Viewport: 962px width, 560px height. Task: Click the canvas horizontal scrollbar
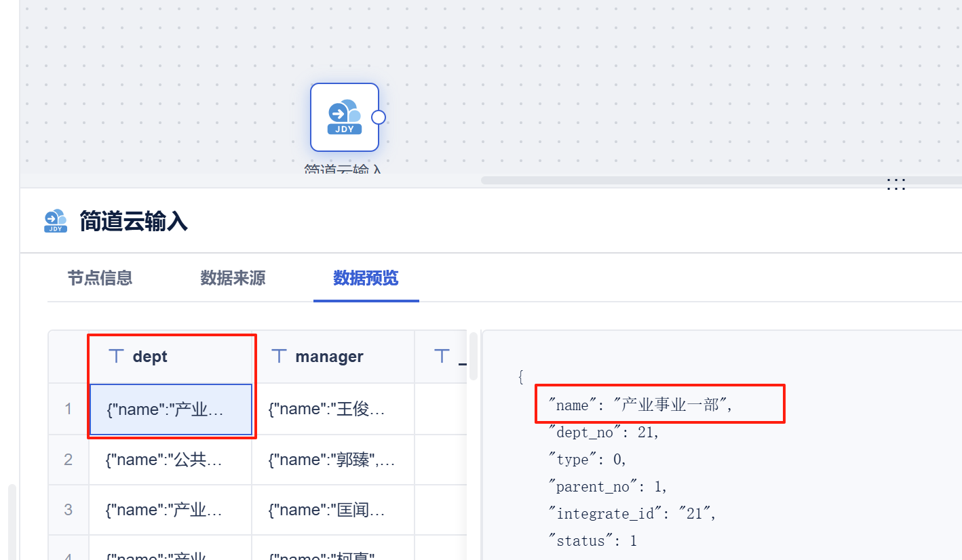721,180
